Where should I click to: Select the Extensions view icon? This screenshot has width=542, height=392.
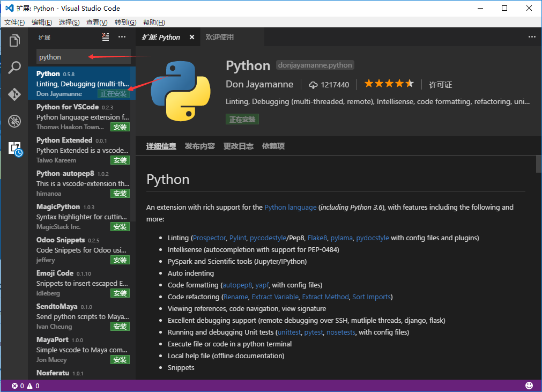[14, 149]
